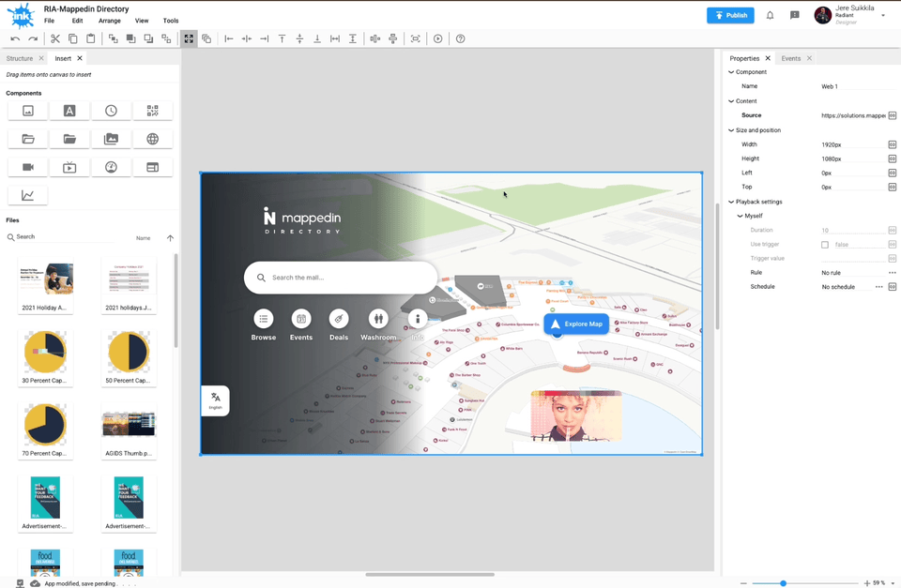Collapse the Content section

pyautogui.click(x=731, y=101)
